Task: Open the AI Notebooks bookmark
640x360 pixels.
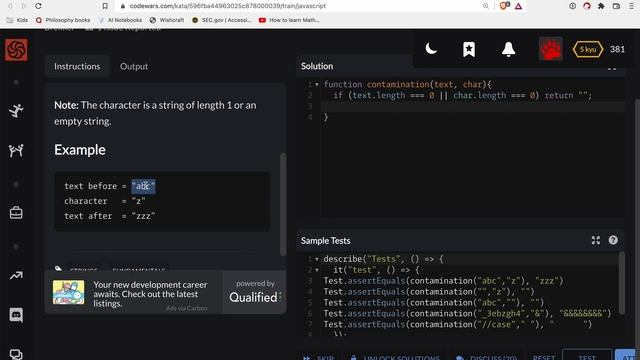Action: tap(120, 20)
